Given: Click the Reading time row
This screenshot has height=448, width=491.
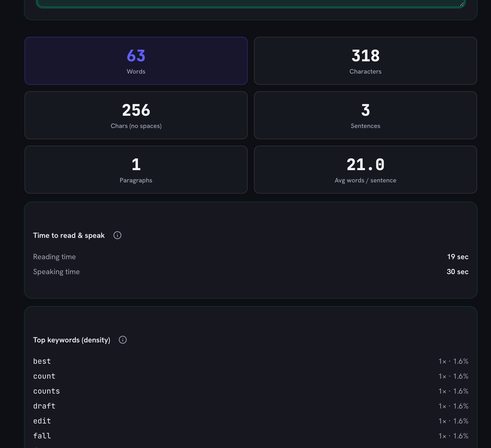Looking at the screenshot, I should pos(251,257).
